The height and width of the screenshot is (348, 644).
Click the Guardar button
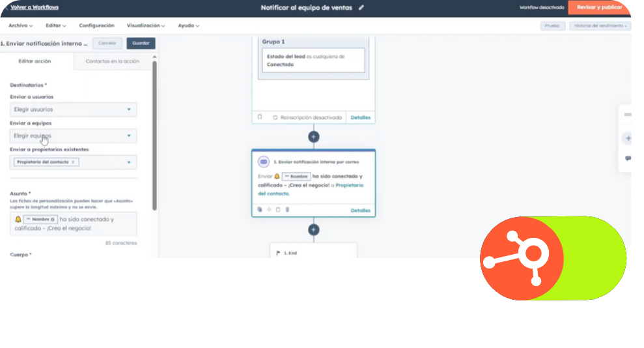[141, 43]
